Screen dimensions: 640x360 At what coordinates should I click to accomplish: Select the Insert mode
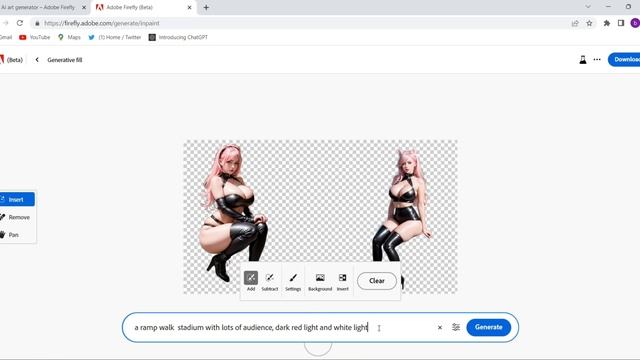click(x=17, y=200)
